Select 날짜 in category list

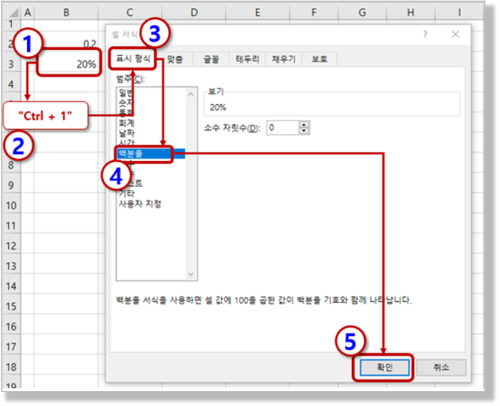126,133
